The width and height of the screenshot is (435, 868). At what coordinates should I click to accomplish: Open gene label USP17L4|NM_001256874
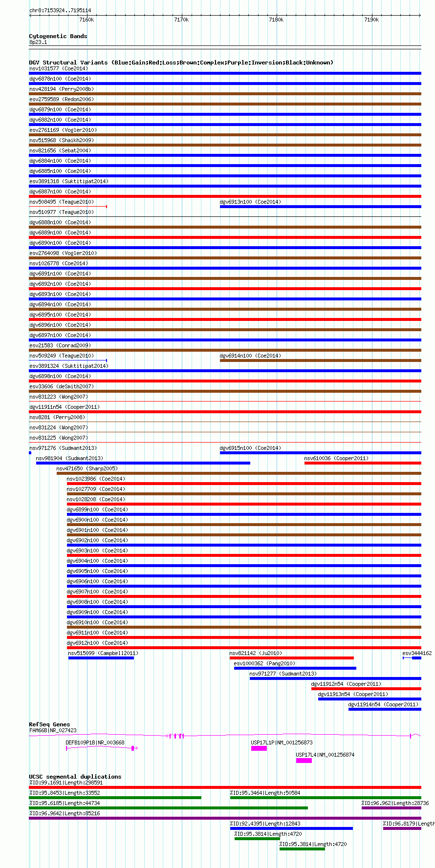(325, 755)
